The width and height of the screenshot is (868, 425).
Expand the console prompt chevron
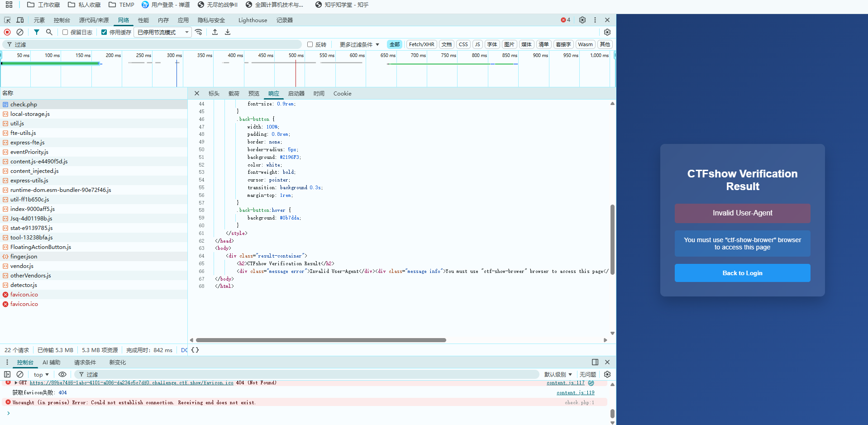click(x=8, y=413)
